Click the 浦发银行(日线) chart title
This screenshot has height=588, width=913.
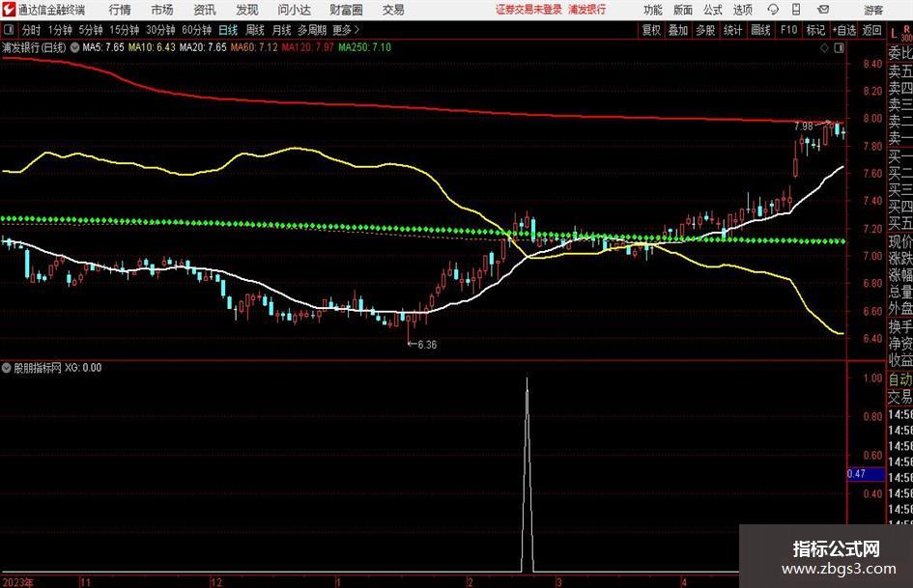[34, 47]
